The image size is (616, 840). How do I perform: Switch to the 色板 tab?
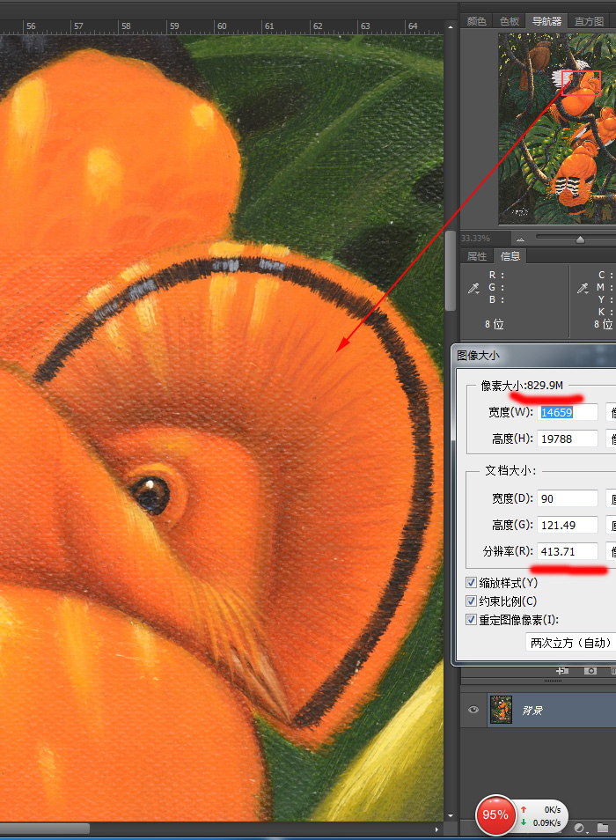click(509, 21)
